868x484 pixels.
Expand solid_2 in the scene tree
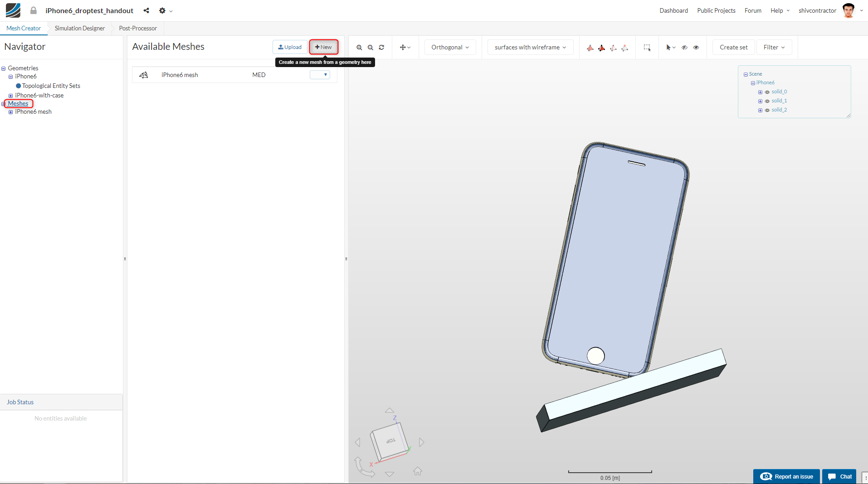click(760, 110)
